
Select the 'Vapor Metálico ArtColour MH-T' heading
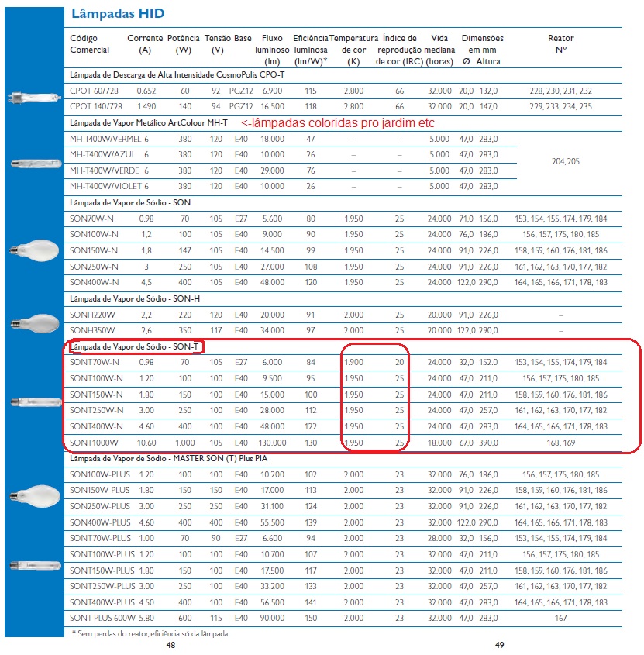tap(149, 122)
